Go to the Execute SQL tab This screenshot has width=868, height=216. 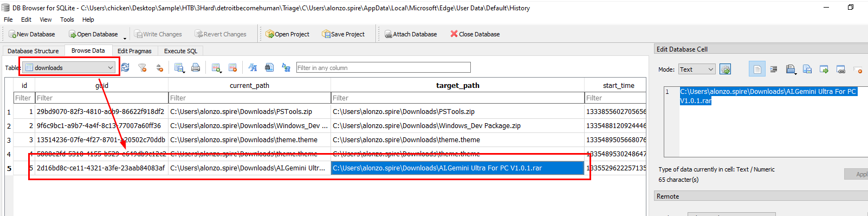pyautogui.click(x=180, y=51)
